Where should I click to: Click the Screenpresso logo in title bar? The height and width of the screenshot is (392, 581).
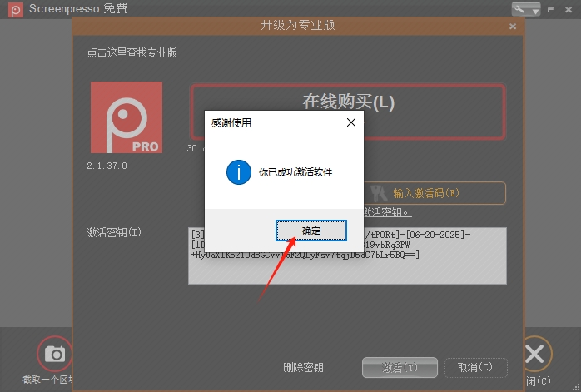[13, 9]
